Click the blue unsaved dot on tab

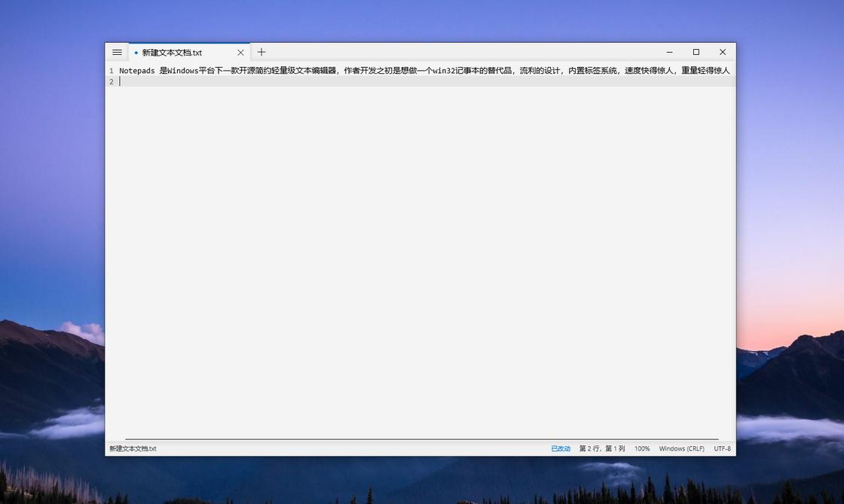coord(136,53)
